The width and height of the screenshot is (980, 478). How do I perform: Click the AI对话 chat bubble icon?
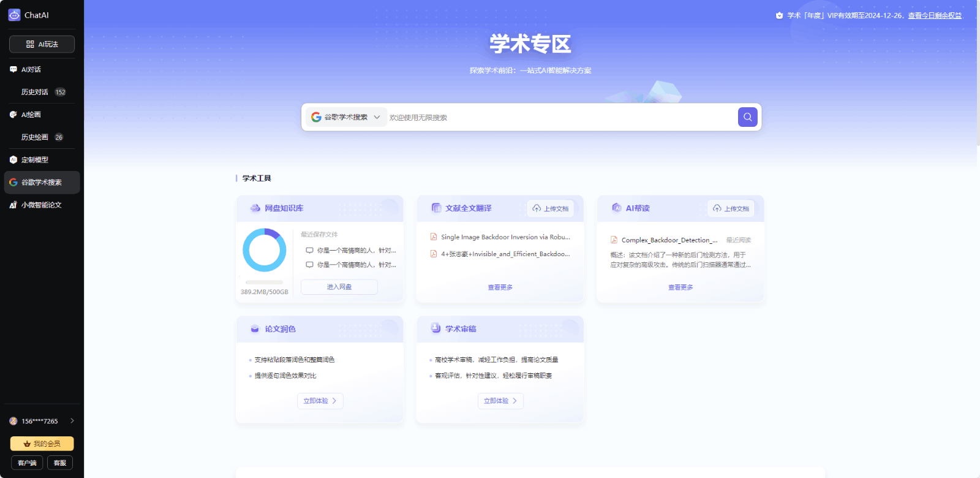(x=13, y=69)
